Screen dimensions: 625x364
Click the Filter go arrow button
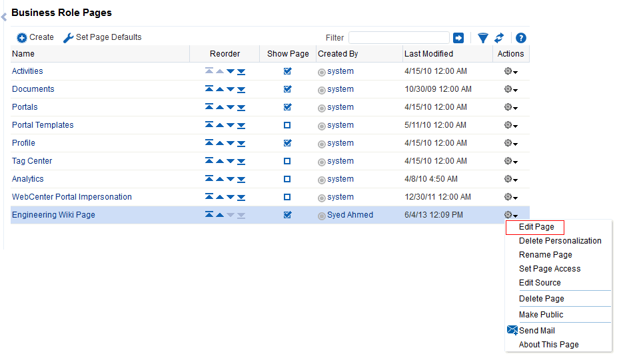(458, 38)
